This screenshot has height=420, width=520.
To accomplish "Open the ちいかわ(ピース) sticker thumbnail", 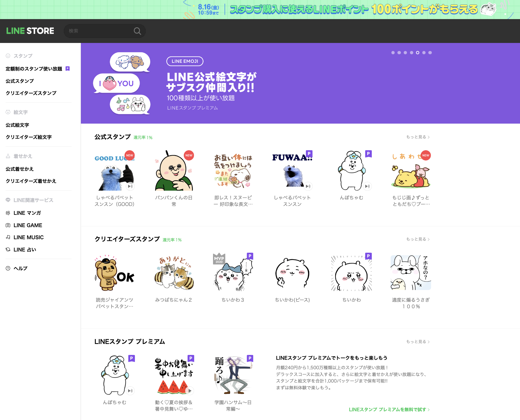I will click(x=292, y=273).
